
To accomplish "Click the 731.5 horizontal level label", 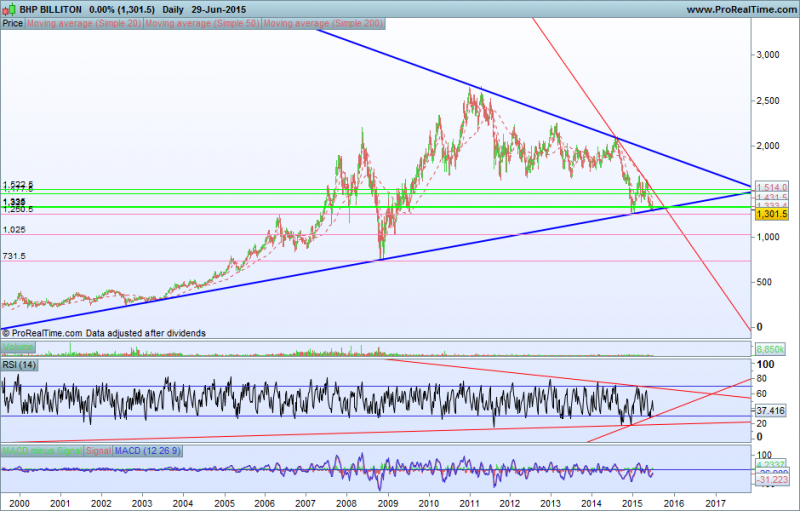I will click(14, 256).
